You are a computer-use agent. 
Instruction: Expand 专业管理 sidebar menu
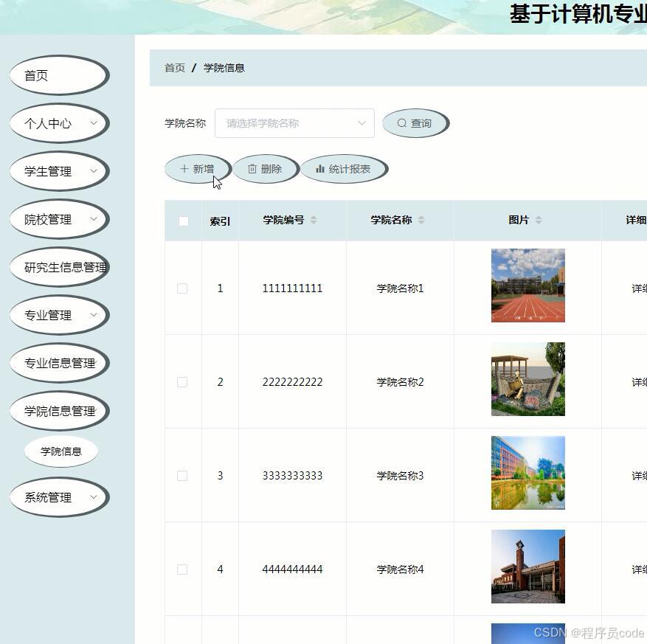tap(60, 315)
